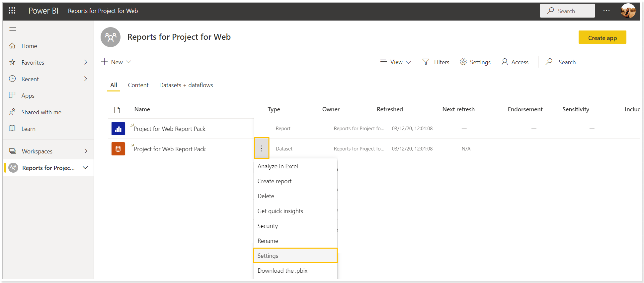Click the N/A next refresh cell
Screen dimensions: 644x283
(466, 149)
